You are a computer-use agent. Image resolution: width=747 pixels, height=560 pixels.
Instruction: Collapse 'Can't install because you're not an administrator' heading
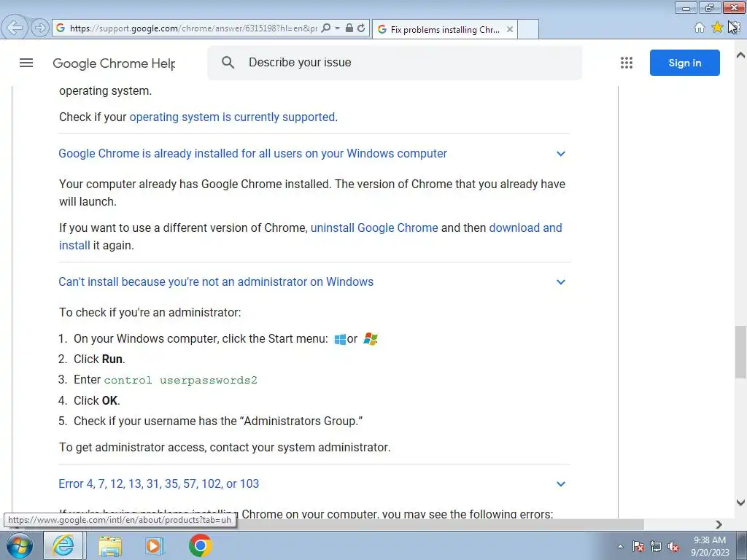click(216, 282)
